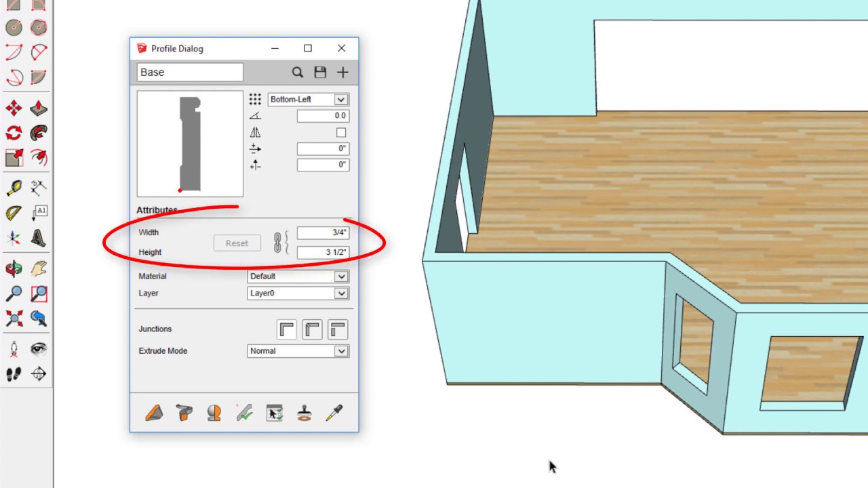The width and height of the screenshot is (868, 488).
Task: Click the baseboard profile preview thumbnail
Action: (190, 144)
